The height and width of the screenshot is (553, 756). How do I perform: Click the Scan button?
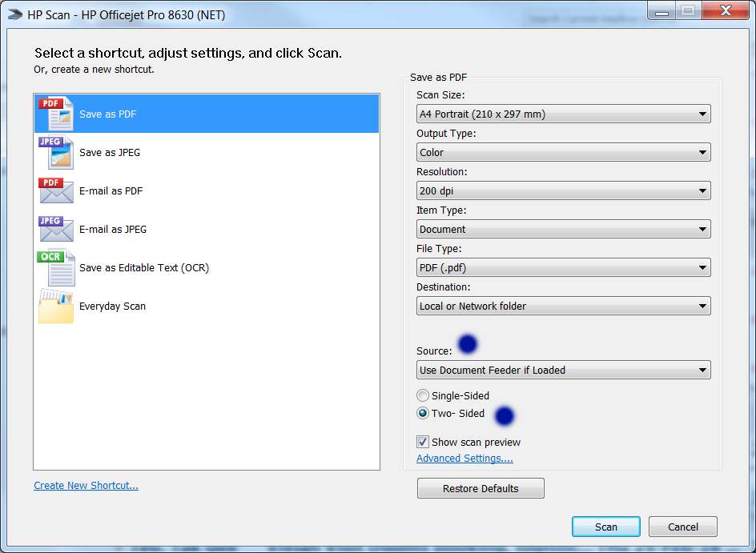coord(605,527)
